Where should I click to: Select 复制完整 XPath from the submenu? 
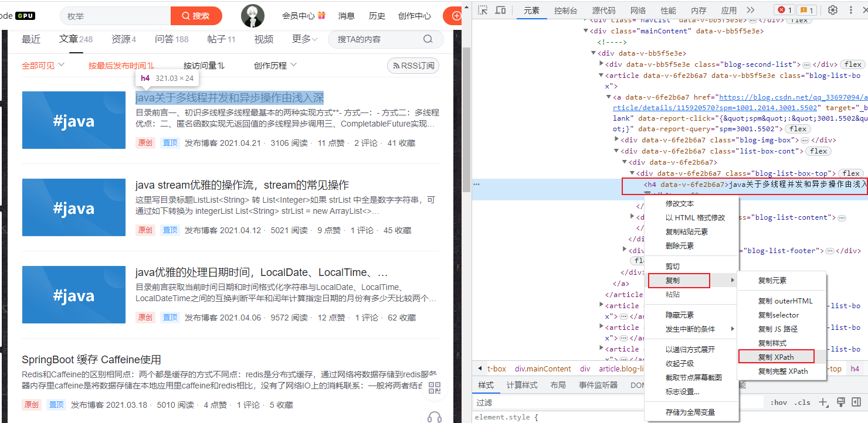tap(782, 371)
